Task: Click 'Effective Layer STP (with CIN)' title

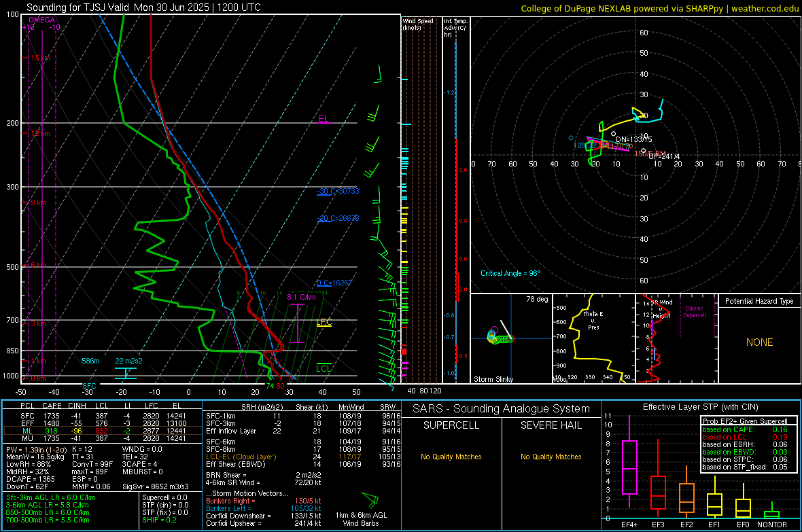Action: click(700, 407)
